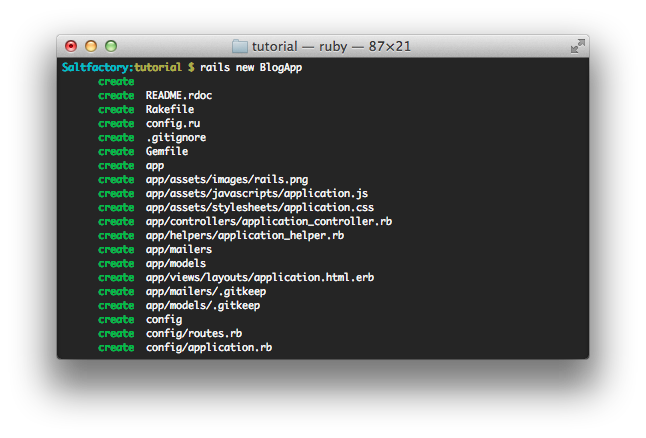Click the application.js path line
Screen dimensions: 646x438
(257, 194)
